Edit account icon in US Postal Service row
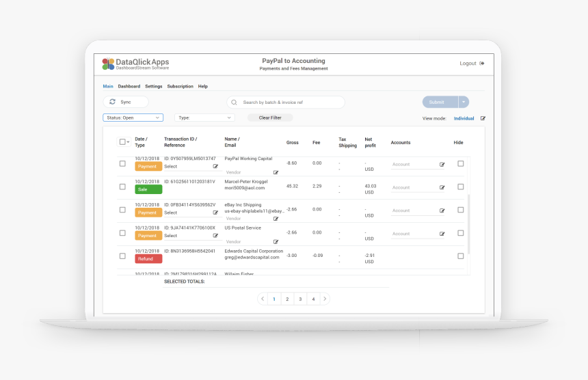This screenshot has width=588, height=380. pos(442,234)
